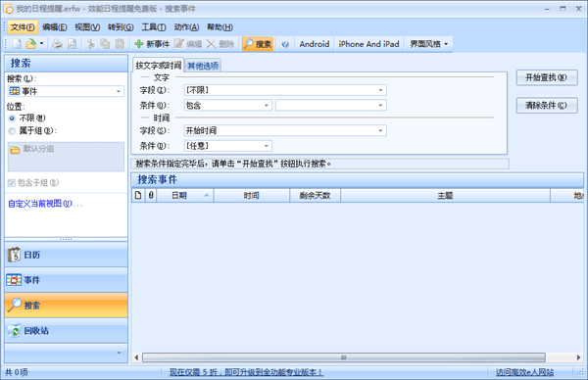Screen dimensions: 588x380
Task: Open the [任意] time condition dropdown
Action: (227, 146)
